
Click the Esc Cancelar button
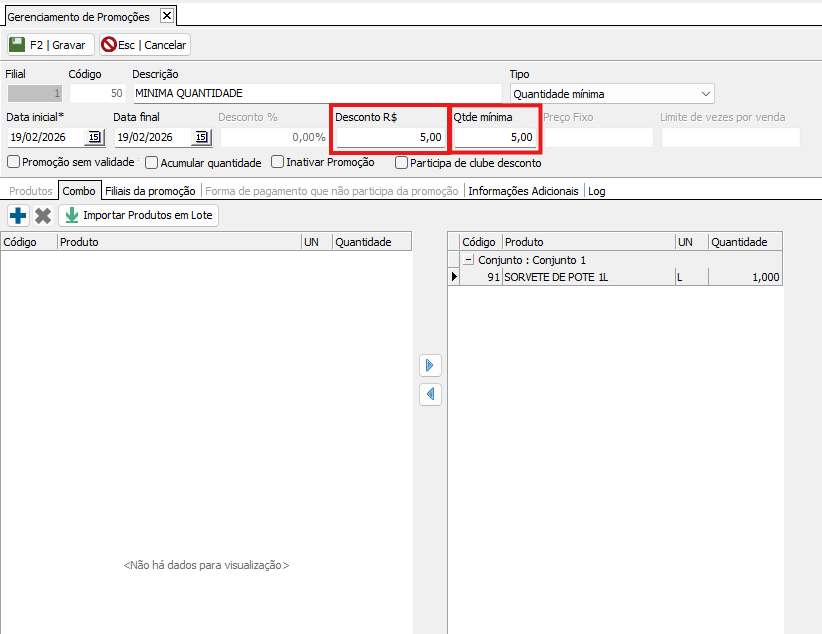(x=145, y=45)
